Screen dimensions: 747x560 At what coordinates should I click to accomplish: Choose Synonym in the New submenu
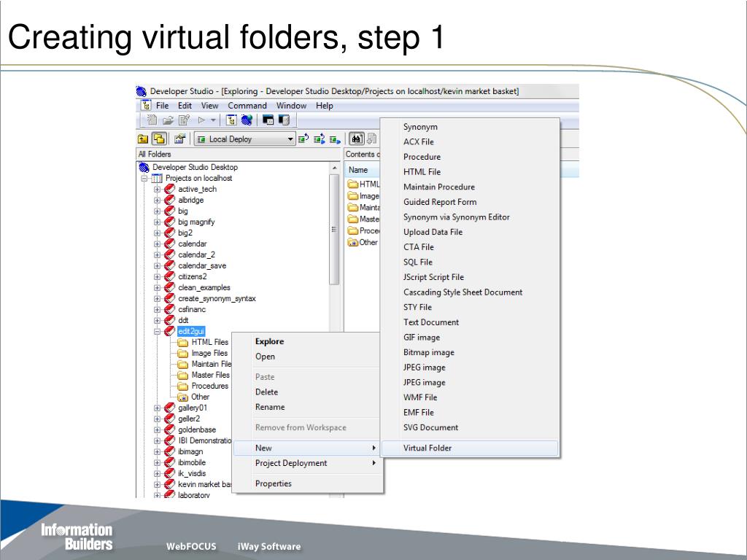pyautogui.click(x=471, y=127)
